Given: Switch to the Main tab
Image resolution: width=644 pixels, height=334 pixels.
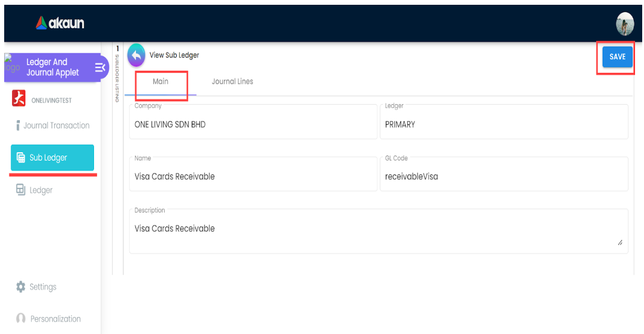Looking at the screenshot, I should (161, 81).
